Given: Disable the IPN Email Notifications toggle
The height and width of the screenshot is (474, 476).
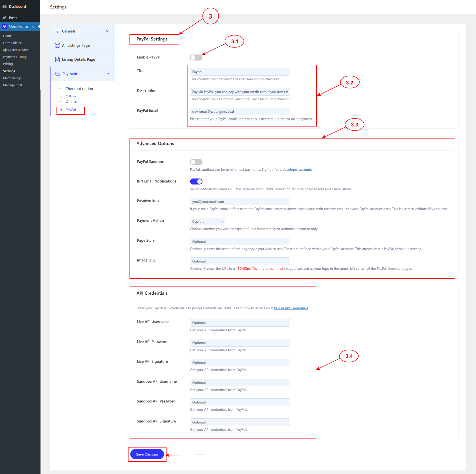Looking at the screenshot, I should tap(196, 181).
